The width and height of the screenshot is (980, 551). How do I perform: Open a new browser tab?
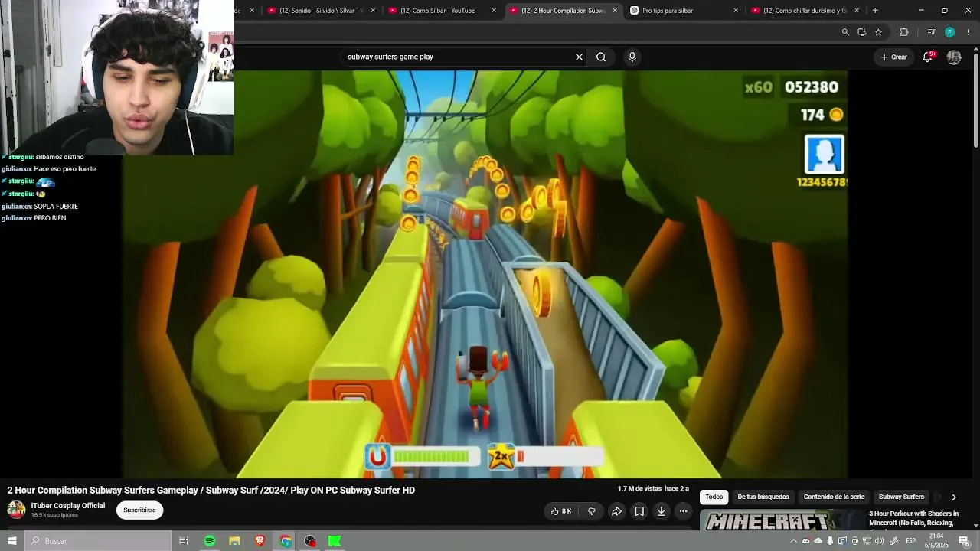pyautogui.click(x=875, y=11)
